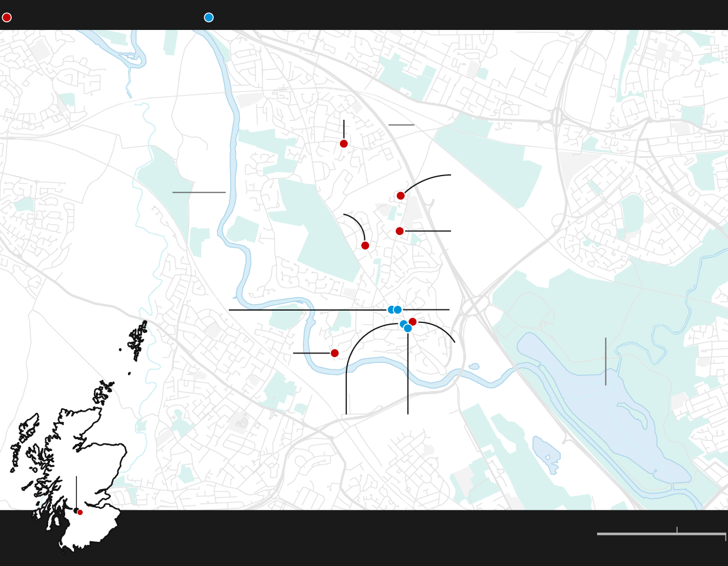This screenshot has width=728, height=566.
Task: Select the westernmost red marker near the river
Action: click(335, 353)
